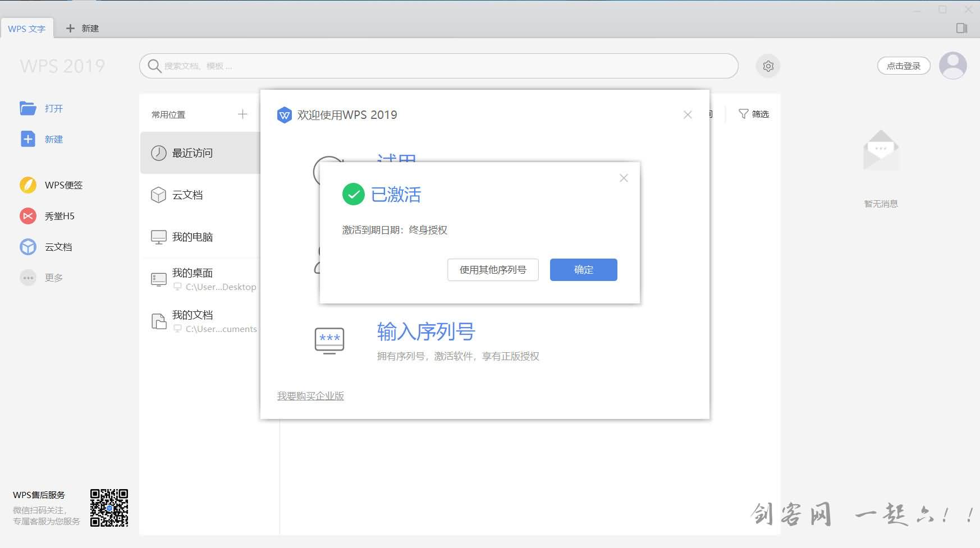Select 我的文档 documents icon
The image size is (980, 548).
(159, 321)
